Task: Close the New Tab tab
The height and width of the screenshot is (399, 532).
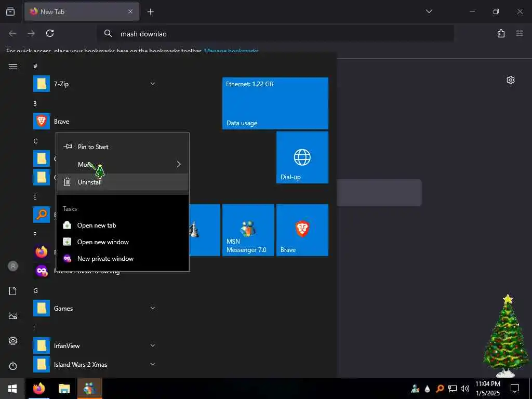Action: [130, 11]
